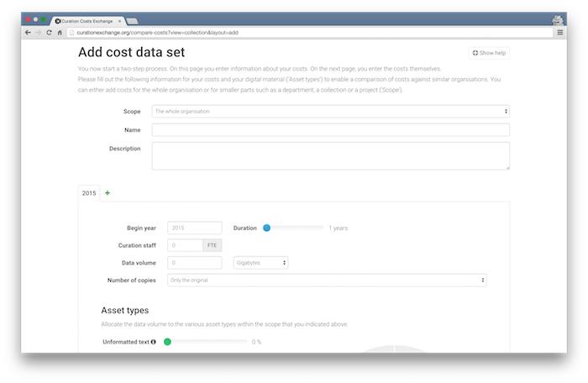The image size is (588, 383).
Task: Click the Begin year field
Action: pos(195,228)
